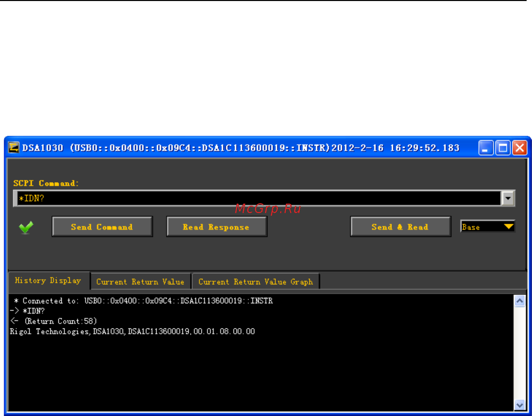
Task: Switch to the History Display tab
Action: coord(48,280)
